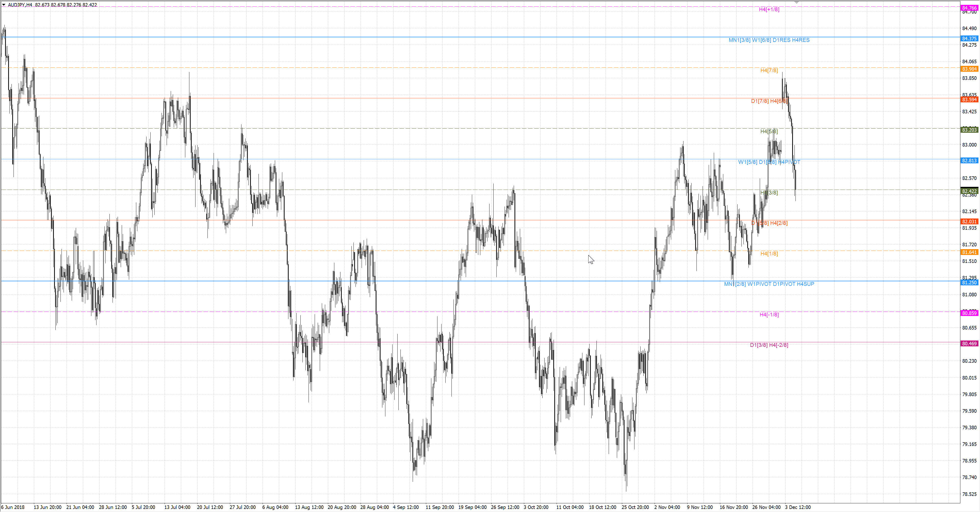
Task: Select the D1[3/8] H4[-2/8] level label
Action: coord(769,345)
